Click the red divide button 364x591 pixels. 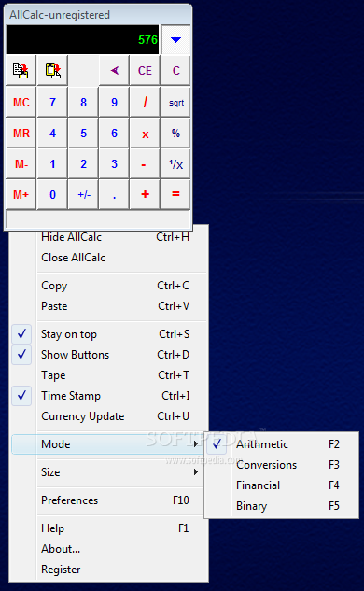(x=145, y=102)
